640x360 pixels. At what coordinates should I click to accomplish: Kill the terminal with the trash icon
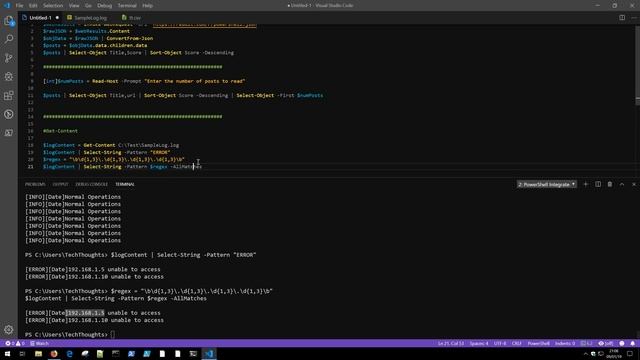pyautogui.click(x=610, y=184)
